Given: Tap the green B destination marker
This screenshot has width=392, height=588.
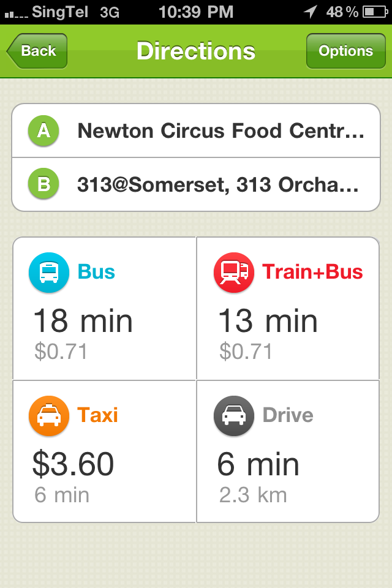Looking at the screenshot, I should 43,184.
